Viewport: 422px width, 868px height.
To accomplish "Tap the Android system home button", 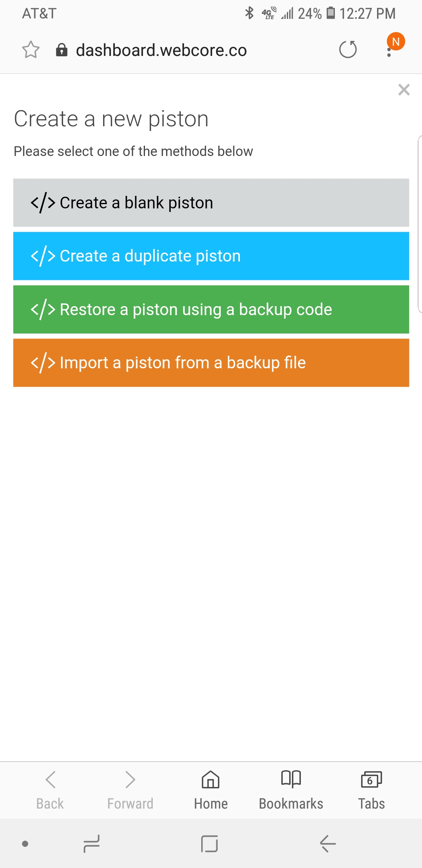I will point(209,844).
